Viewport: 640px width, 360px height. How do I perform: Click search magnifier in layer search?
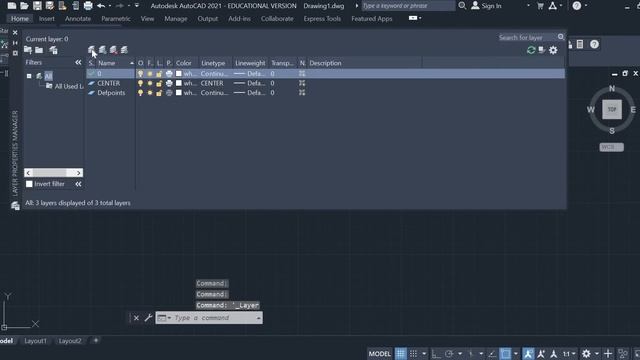coord(561,37)
